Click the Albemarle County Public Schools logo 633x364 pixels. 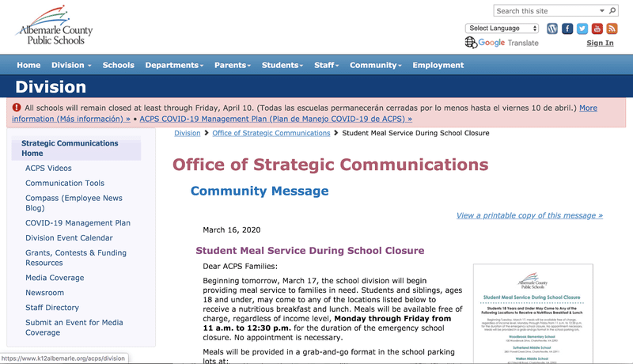pyautogui.click(x=55, y=26)
